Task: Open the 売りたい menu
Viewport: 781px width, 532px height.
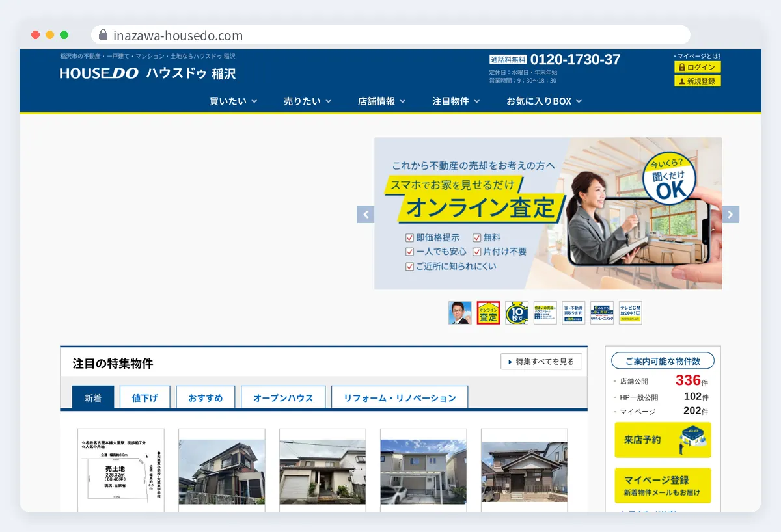Action: click(x=308, y=101)
